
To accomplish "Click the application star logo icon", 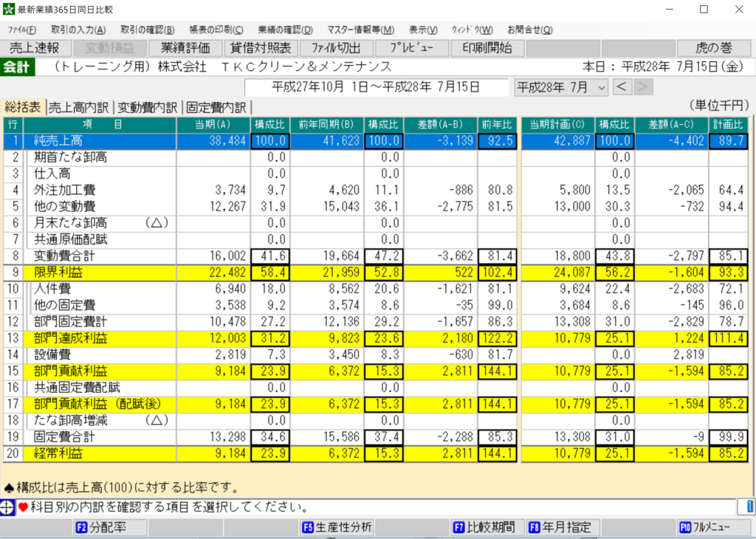I will click(8, 9).
